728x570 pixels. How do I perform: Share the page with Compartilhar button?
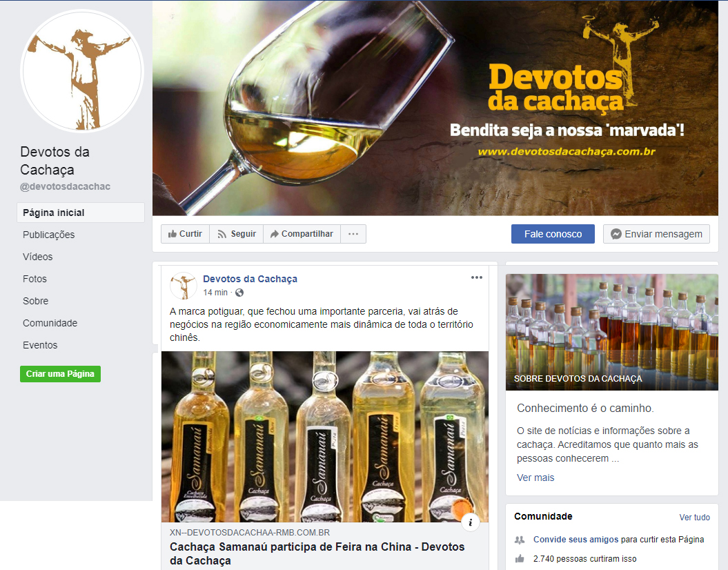(x=302, y=234)
